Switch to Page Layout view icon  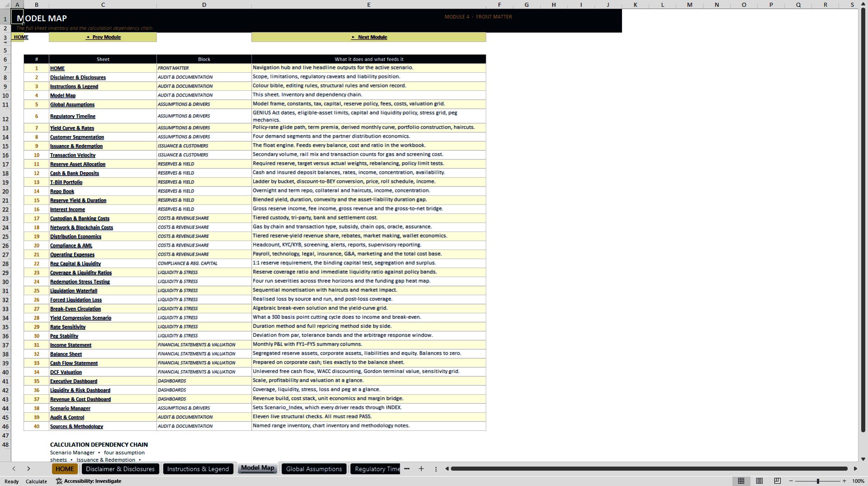coord(759,481)
